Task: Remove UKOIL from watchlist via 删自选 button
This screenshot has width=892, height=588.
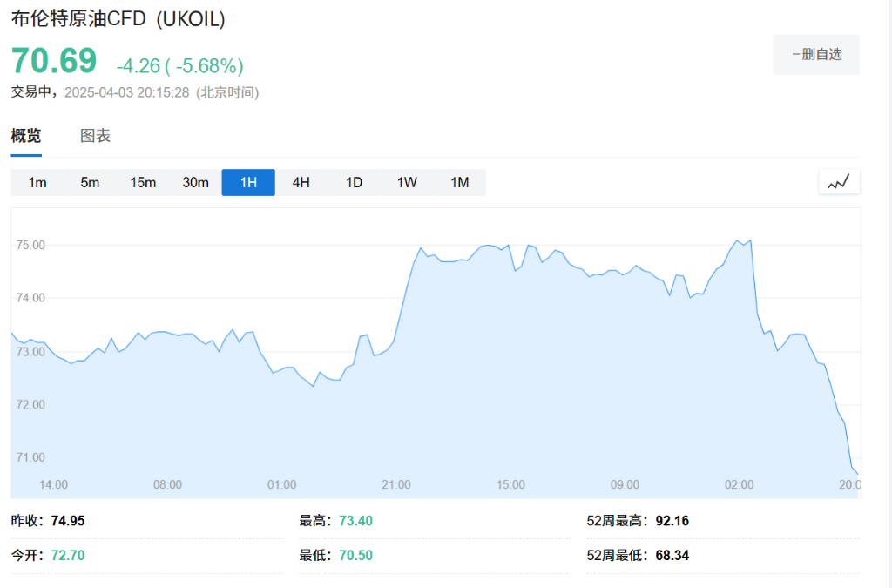Action: click(x=815, y=55)
